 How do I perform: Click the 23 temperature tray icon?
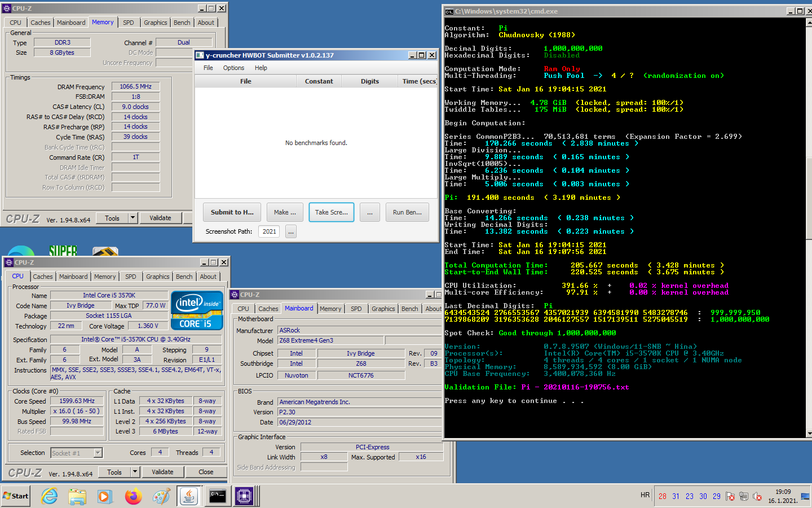pos(690,496)
